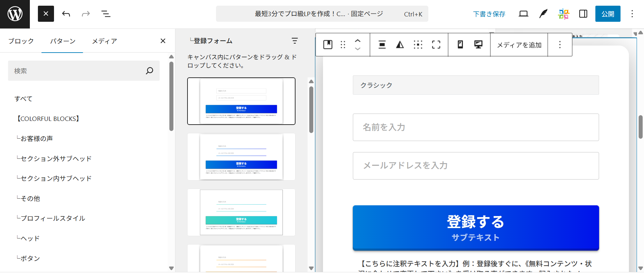644x275 pixels.
Task: Preview page with laptop view icon
Action: (x=524, y=14)
